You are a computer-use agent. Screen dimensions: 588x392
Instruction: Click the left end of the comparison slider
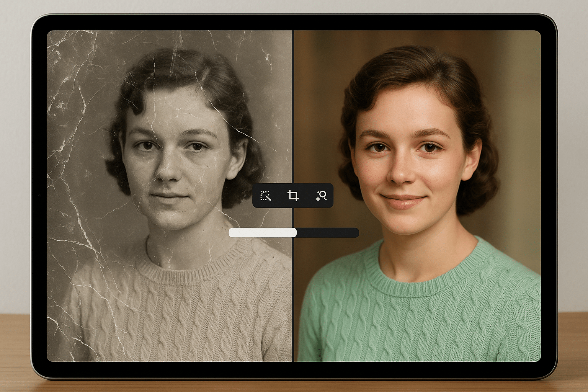point(231,232)
